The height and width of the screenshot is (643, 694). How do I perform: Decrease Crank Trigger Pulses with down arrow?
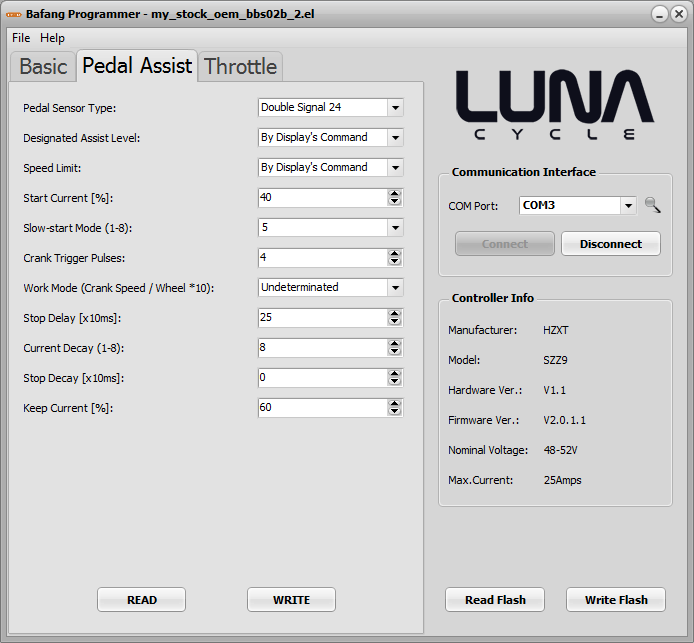point(395,262)
